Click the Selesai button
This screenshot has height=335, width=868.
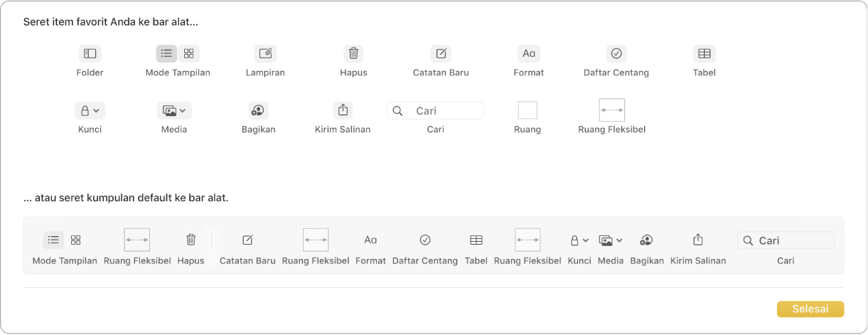click(x=810, y=309)
